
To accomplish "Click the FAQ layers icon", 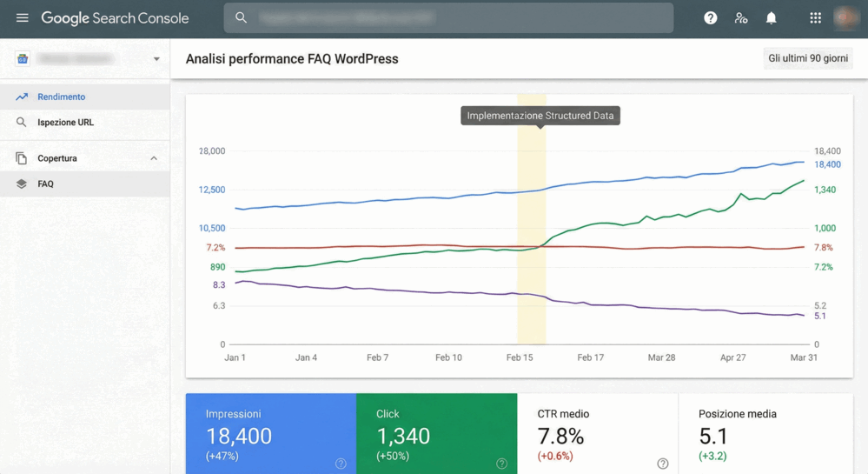I will click(21, 184).
